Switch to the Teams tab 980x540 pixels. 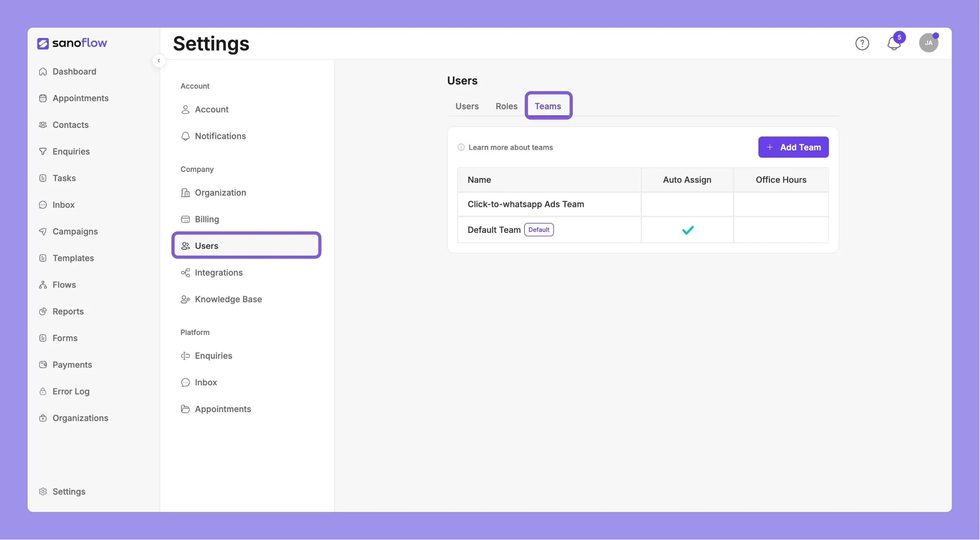pos(548,106)
